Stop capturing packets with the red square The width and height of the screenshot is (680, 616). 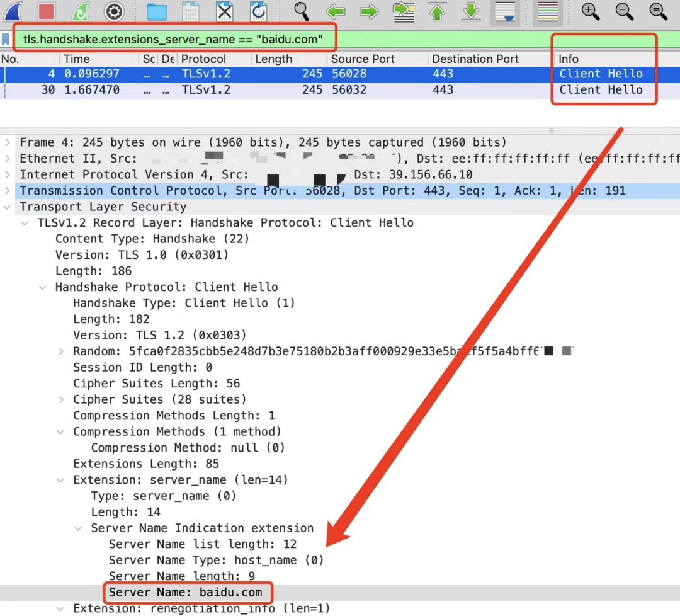tap(46, 11)
